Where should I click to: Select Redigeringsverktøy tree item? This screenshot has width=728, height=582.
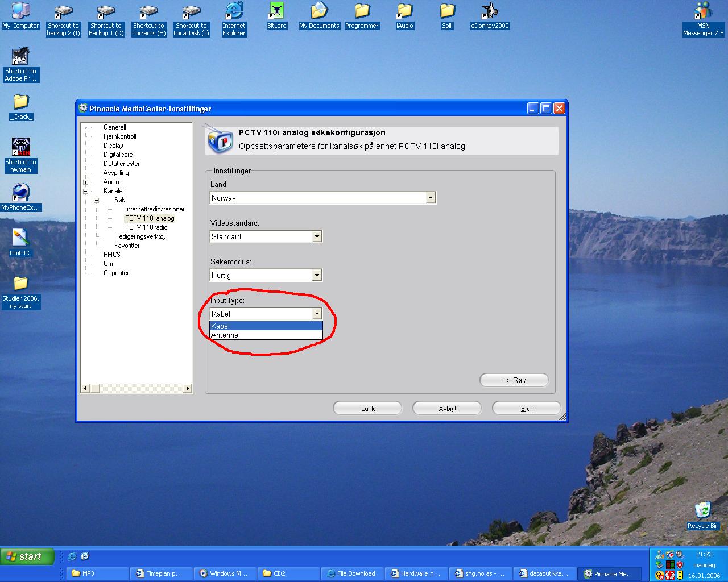(x=140, y=236)
